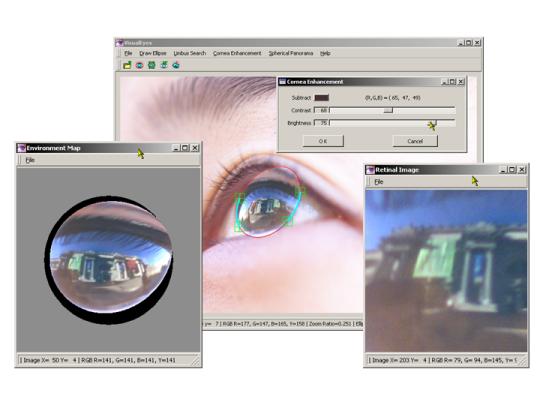Open the Help menu
540x405 pixels.
coord(325,53)
